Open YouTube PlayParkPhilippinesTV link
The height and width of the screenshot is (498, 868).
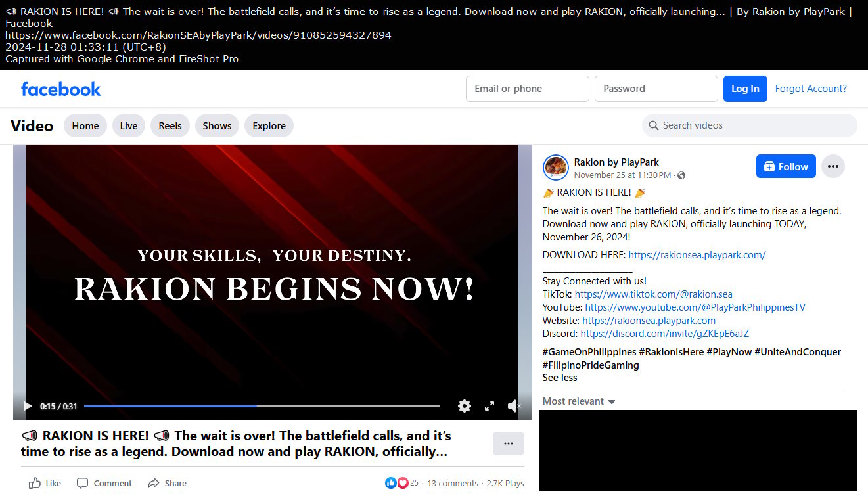coord(695,307)
